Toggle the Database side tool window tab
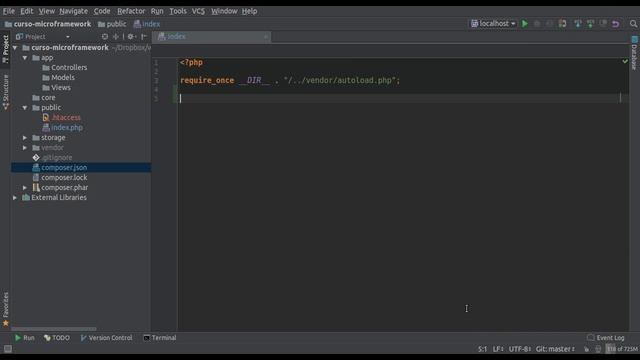 (x=634, y=53)
